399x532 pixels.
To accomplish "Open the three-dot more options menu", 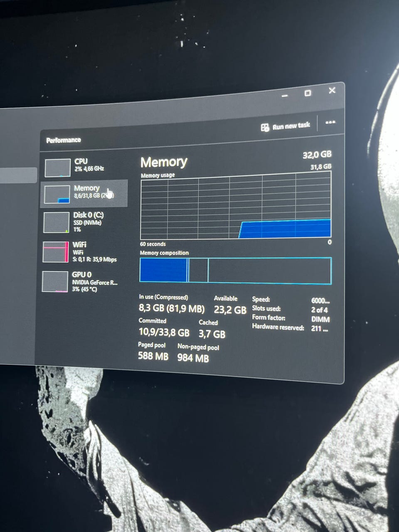I will pyautogui.click(x=330, y=122).
